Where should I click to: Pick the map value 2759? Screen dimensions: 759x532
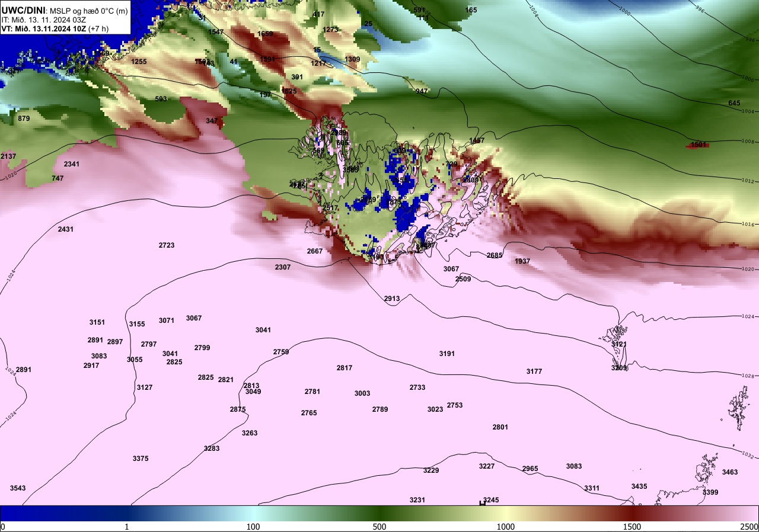click(x=281, y=352)
